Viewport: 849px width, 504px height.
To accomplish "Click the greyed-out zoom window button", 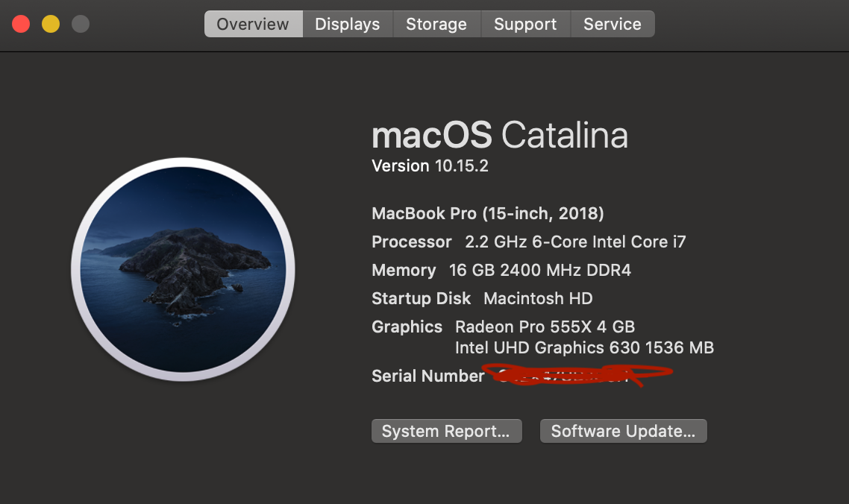I will [x=81, y=24].
